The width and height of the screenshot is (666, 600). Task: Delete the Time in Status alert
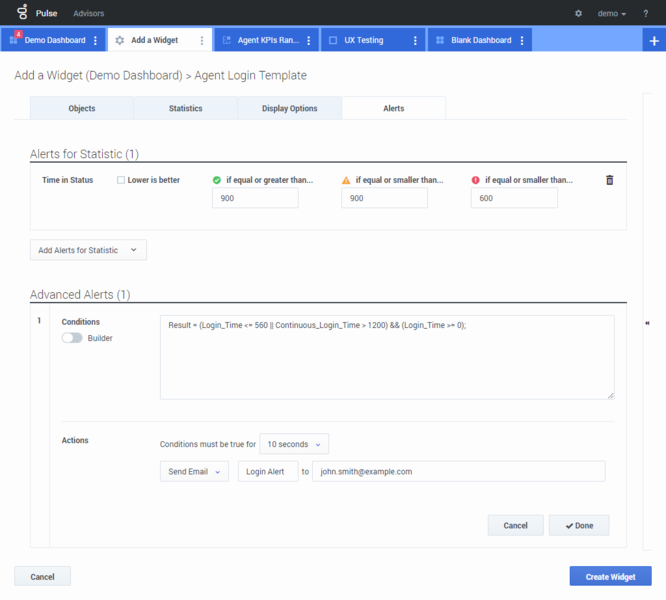point(610,180)
